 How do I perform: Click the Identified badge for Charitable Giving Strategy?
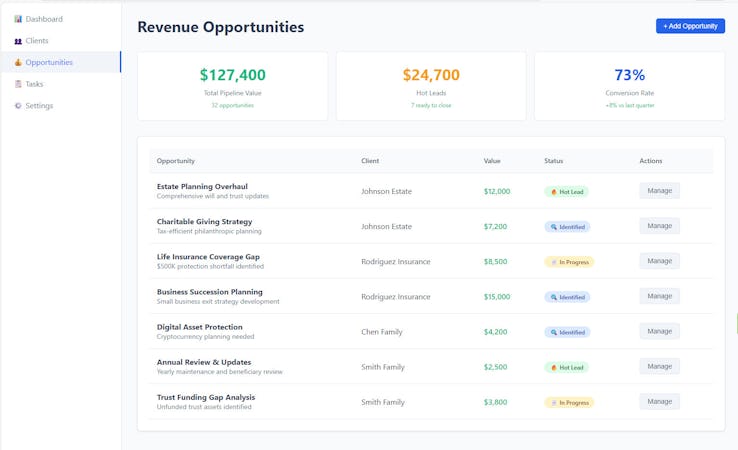(567, 227)
